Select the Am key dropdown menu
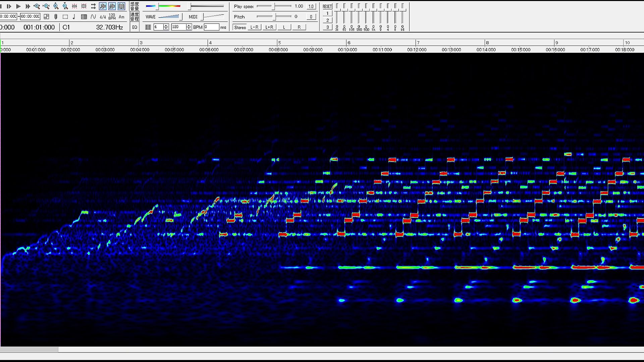 [122, 16]
